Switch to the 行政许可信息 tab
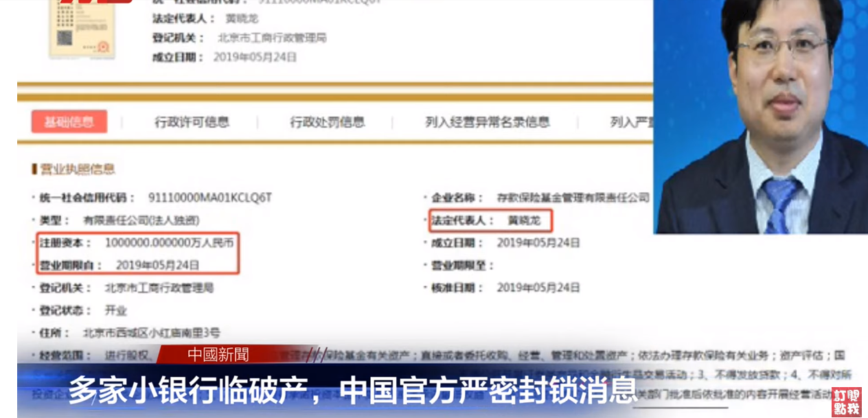The image size is (868, 418). click(x=192, y=122)
